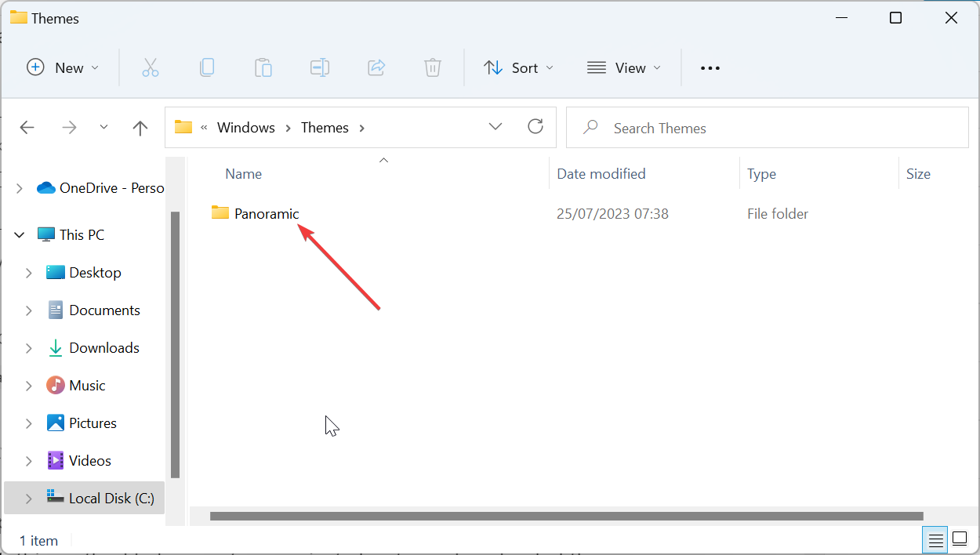980x555 pixels.
Task: Click the back navigation arrow
Action: tap(27, 127)
